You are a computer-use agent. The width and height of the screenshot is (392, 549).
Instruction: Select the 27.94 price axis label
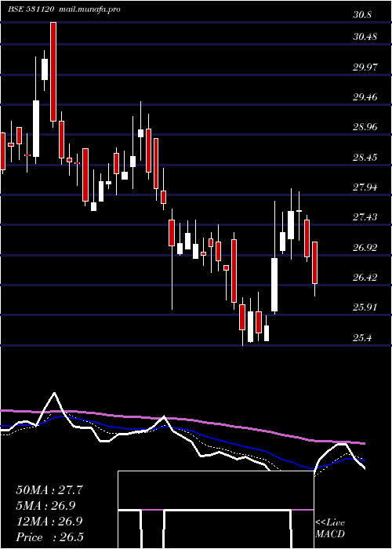click(365, 187)
